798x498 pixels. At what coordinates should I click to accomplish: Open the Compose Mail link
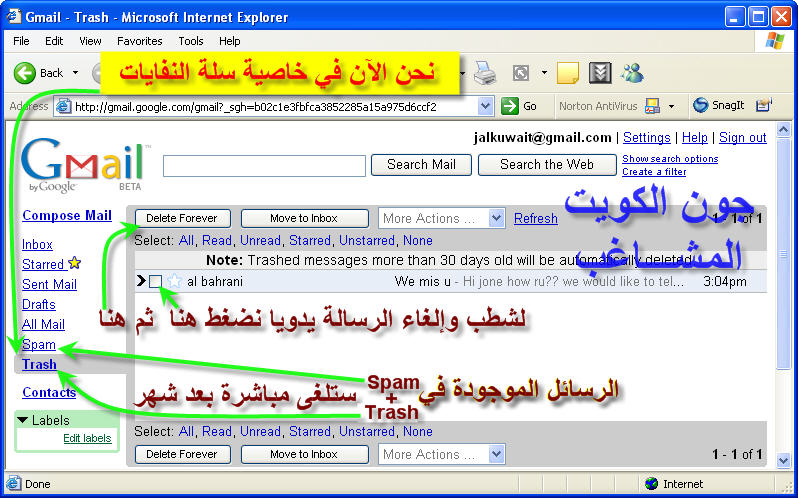(x=67, y=216)
